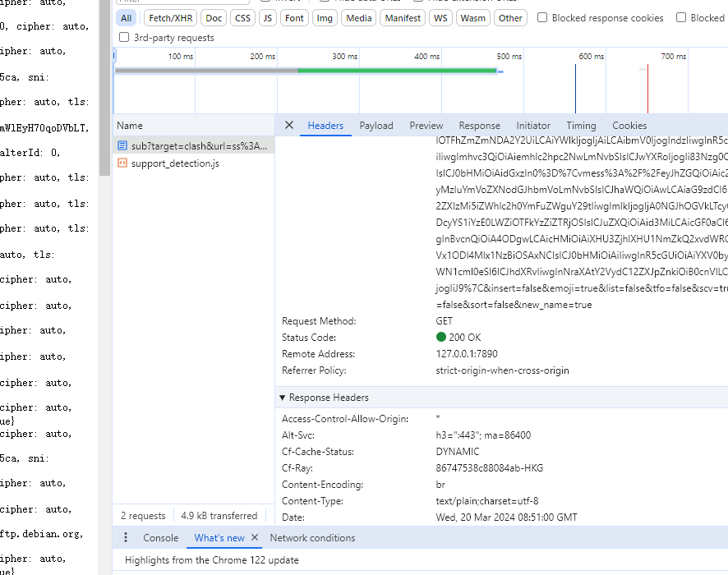Screen dimensions: 728x575
Task: Open the Timing tab
Action: [581, 126]
